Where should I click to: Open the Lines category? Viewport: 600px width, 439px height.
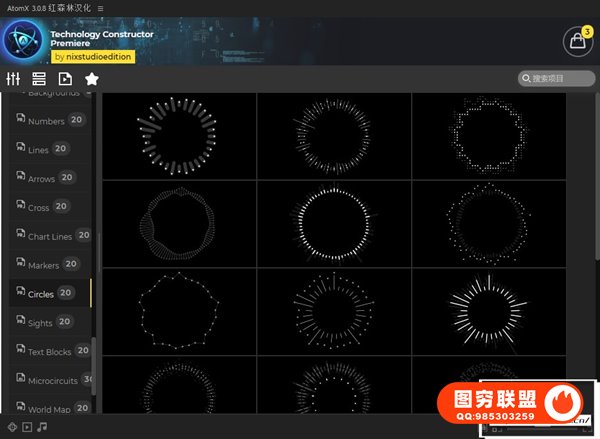(38, 150)
